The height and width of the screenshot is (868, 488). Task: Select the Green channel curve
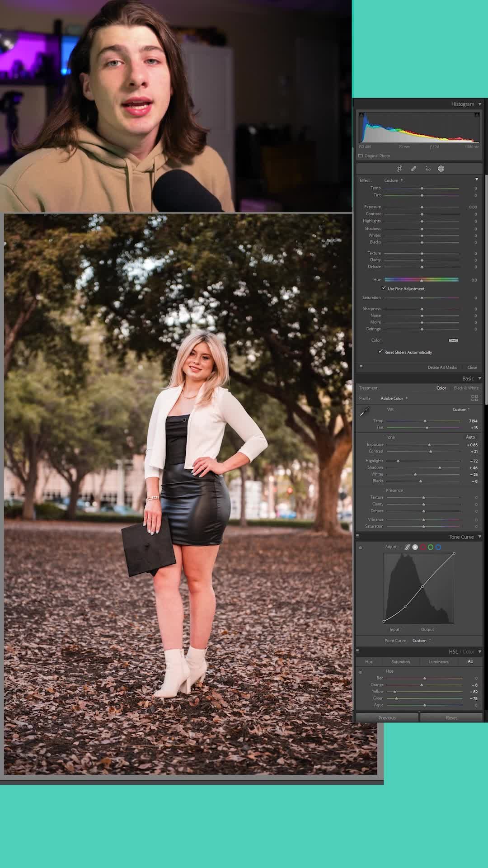click(x=431, y=547)
